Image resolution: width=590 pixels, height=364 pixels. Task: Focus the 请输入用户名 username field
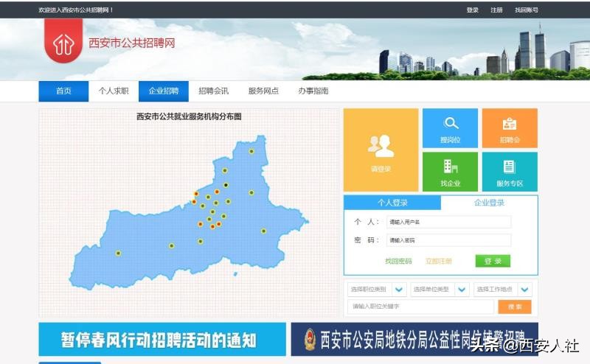pyautogui.click(x=449, y=222)
